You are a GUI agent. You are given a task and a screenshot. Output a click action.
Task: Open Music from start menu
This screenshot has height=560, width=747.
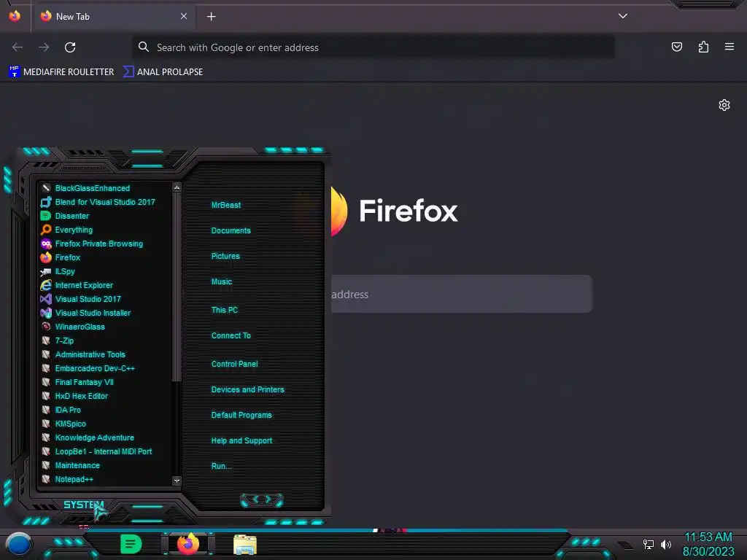[222, 282]
